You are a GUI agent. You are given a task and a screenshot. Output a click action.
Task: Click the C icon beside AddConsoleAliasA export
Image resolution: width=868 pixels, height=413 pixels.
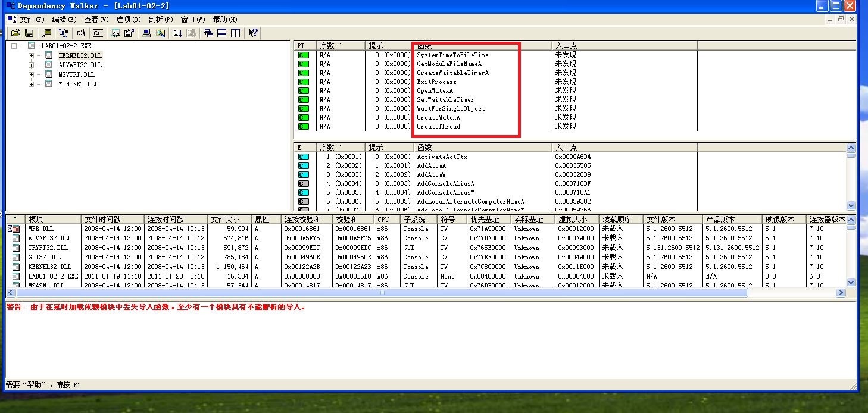point(304,183)
